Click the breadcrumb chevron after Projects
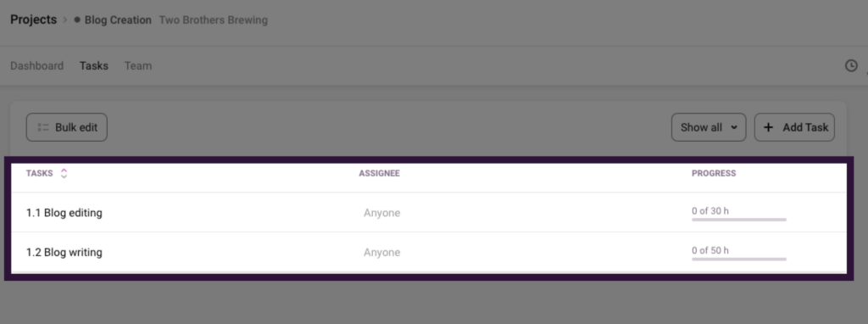The image size is (868, 324). [x=64, y=20]
